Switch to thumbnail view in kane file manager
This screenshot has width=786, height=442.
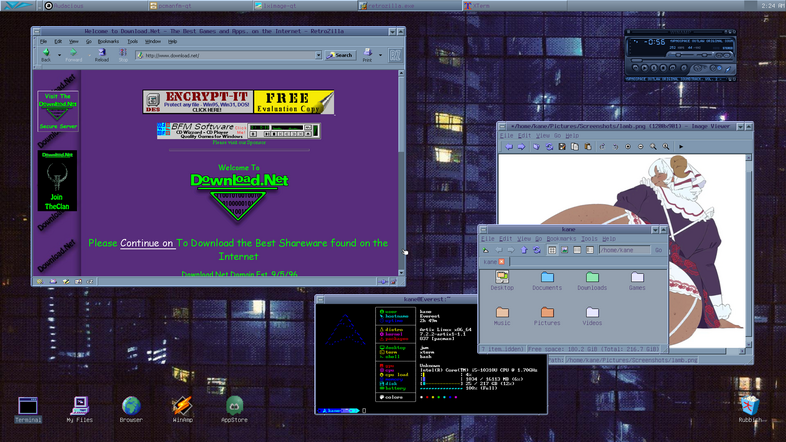(564, 250)
